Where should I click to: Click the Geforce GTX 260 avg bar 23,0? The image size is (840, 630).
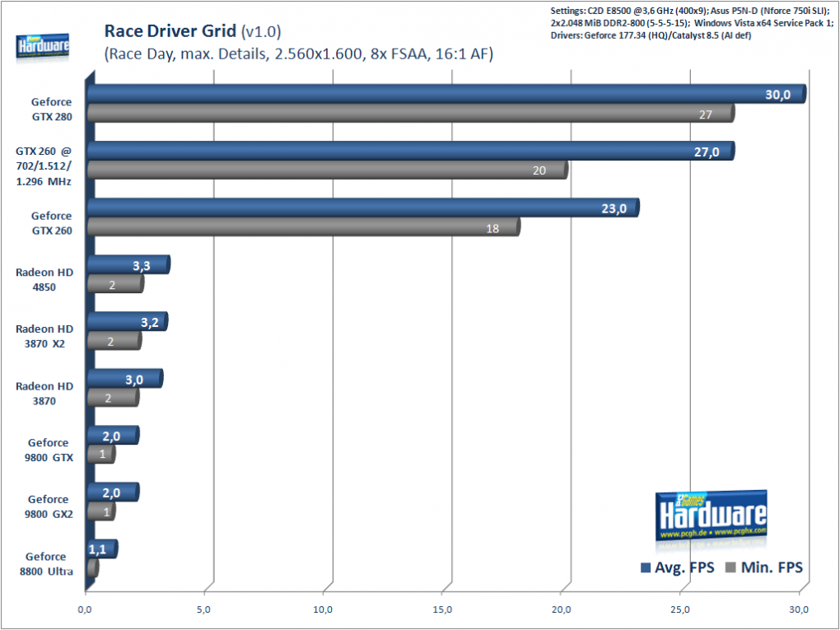(x=362, y=208)
